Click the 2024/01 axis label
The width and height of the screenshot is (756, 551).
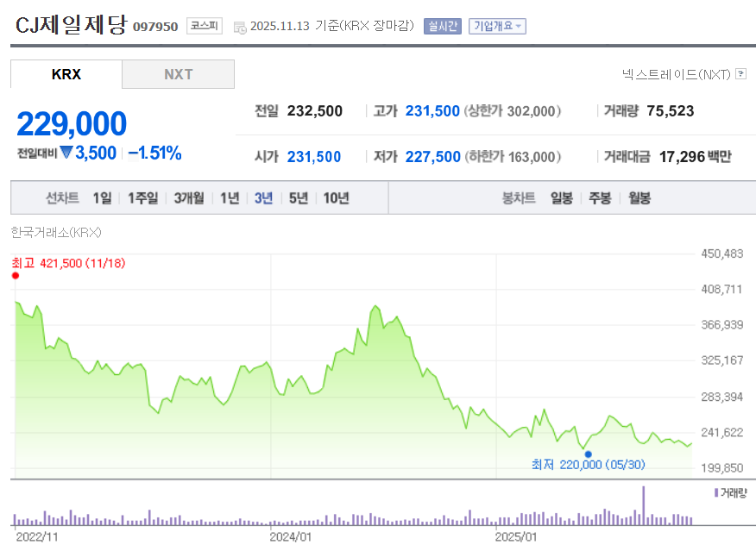[x=291, y=537]
